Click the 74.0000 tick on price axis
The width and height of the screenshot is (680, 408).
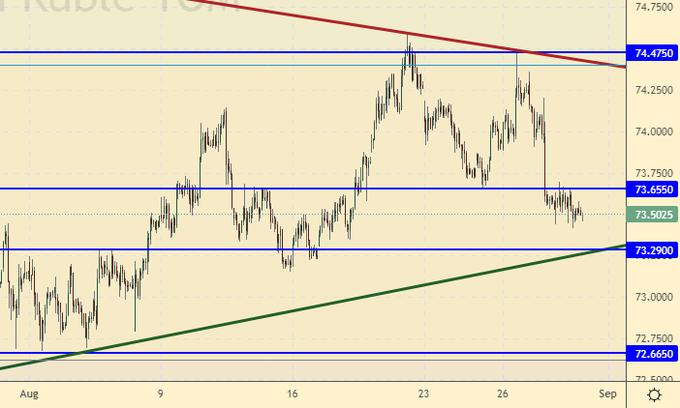pyautogui.click(x=652, y=131)
